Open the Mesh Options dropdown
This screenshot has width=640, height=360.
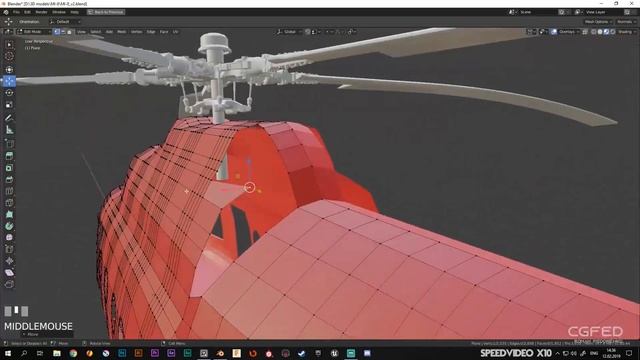pos(598,22)
